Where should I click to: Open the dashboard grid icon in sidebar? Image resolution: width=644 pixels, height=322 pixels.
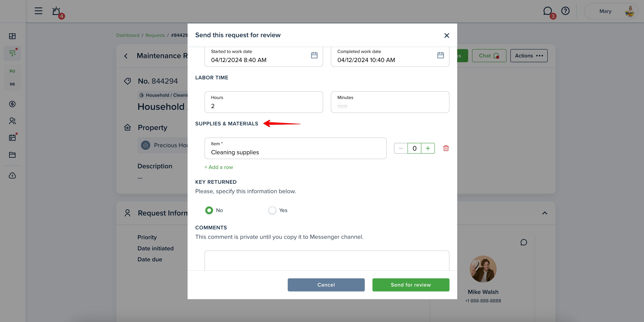(12, 36)
